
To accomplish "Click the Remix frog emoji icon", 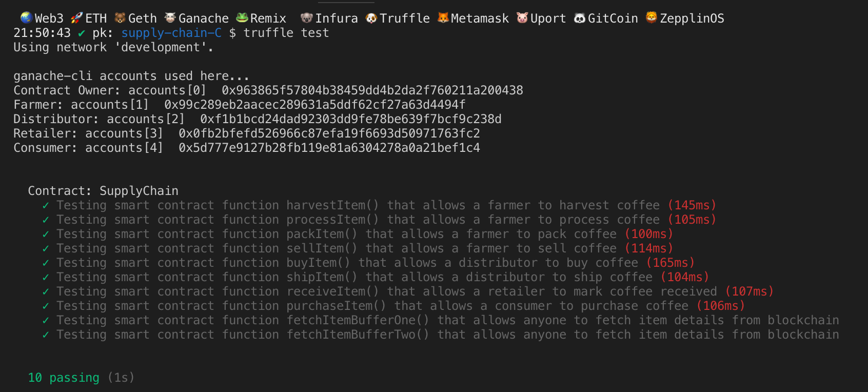I will tap(242, 18).
